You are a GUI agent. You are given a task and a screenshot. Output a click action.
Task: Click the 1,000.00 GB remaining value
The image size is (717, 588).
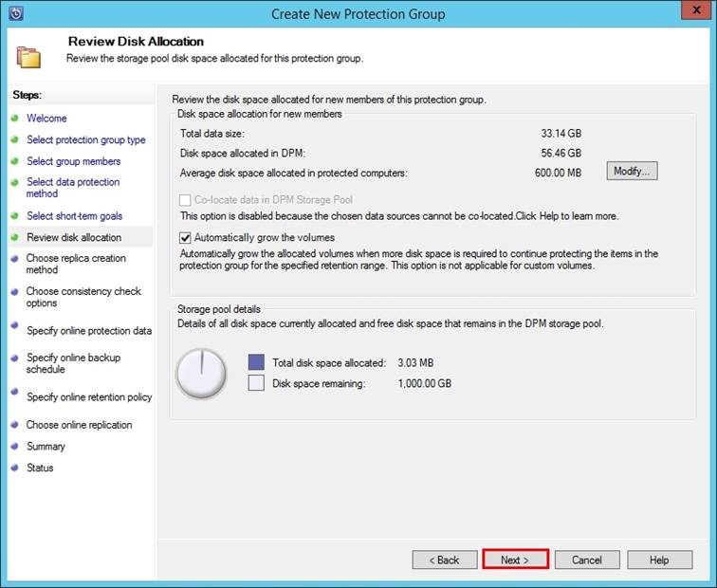tap(425, 383)
